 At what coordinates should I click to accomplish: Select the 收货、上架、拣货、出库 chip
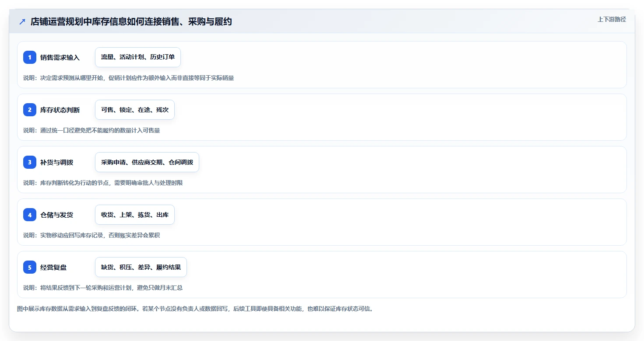click(135, 215)
